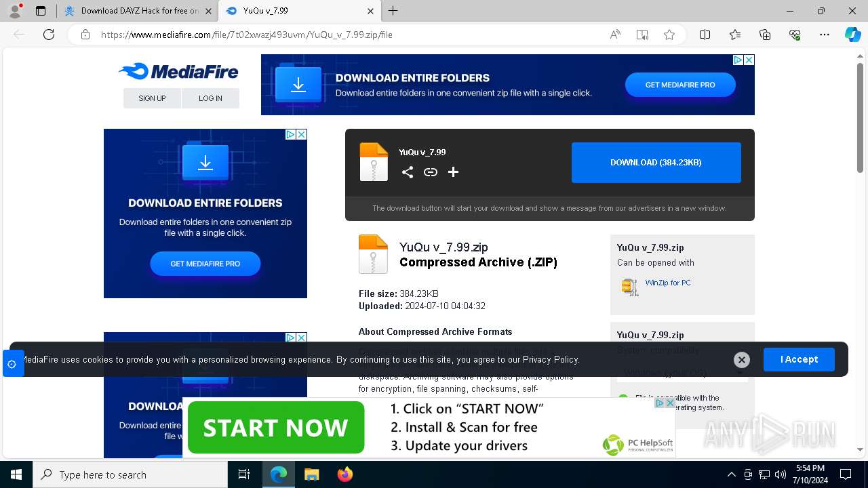Close the top banner ad

(749, 60)
